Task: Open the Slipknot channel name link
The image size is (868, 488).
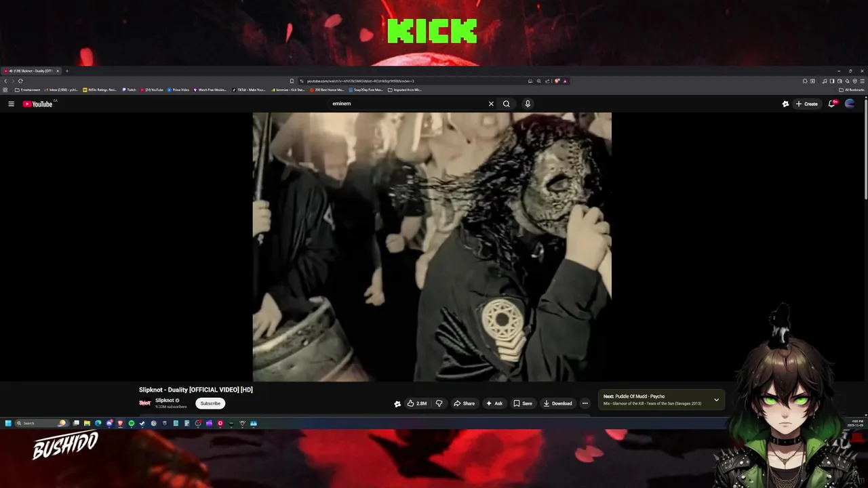Action: [x=165, y=400]
